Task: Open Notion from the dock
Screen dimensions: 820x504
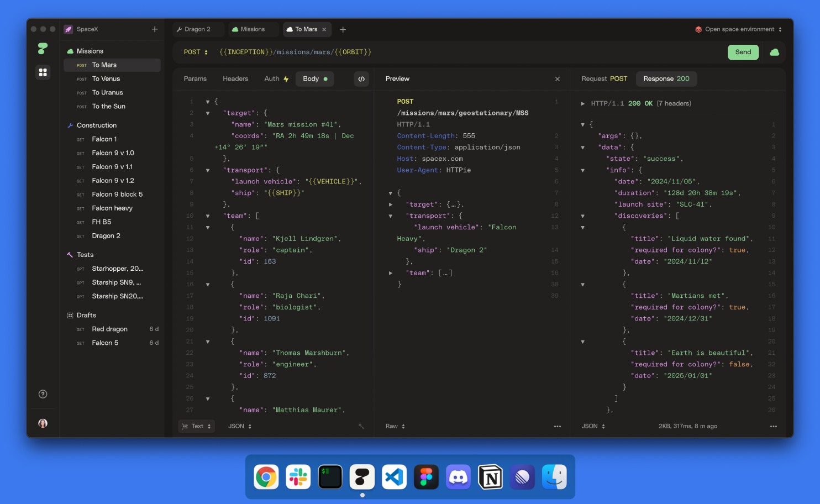Action: click(491, 477)
